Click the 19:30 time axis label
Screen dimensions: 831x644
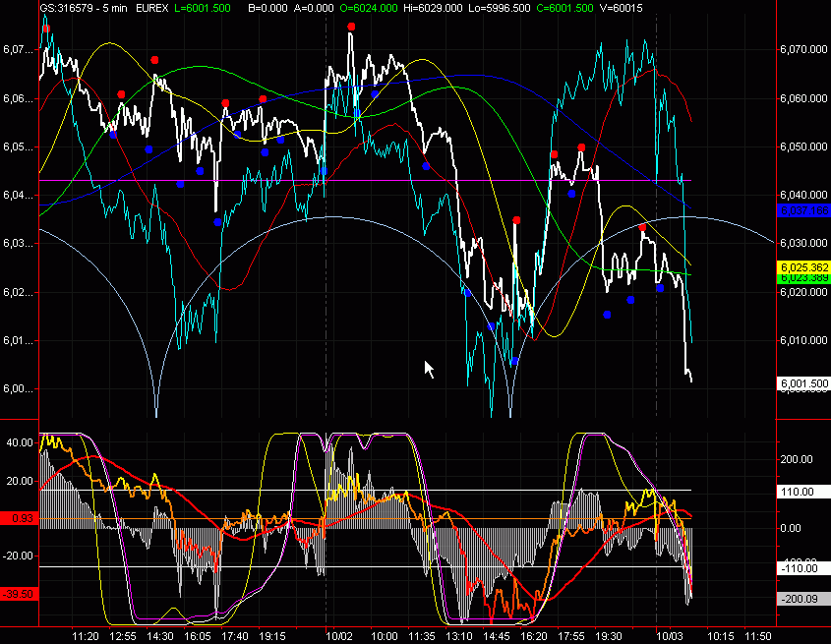[609, 636]
